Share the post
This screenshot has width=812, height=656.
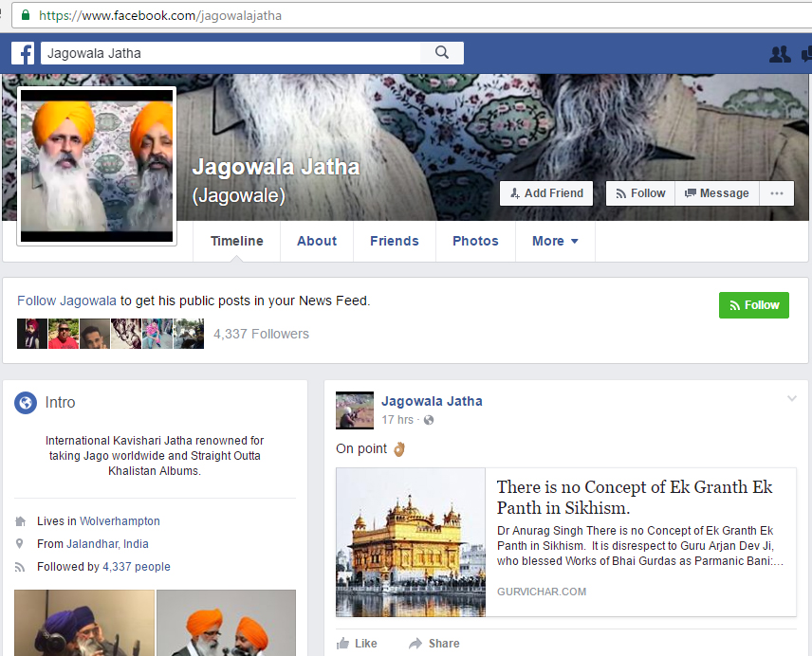[x=434, y=643]
